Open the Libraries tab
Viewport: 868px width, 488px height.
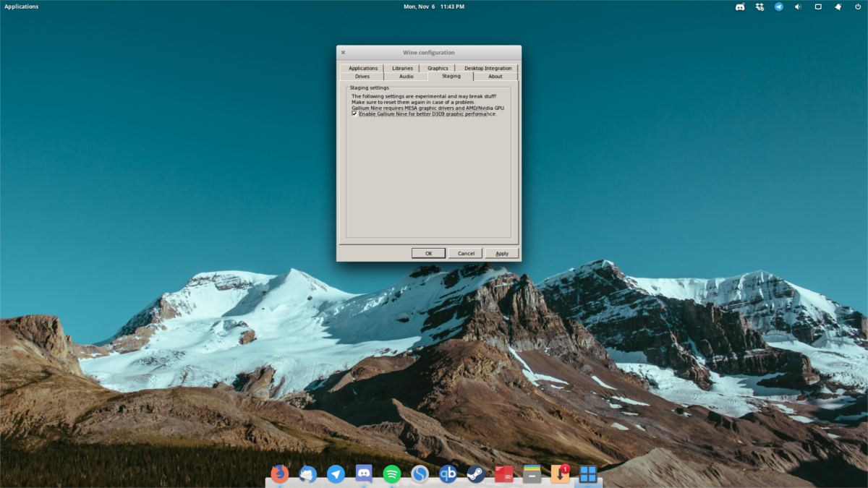tap(402, 68)
